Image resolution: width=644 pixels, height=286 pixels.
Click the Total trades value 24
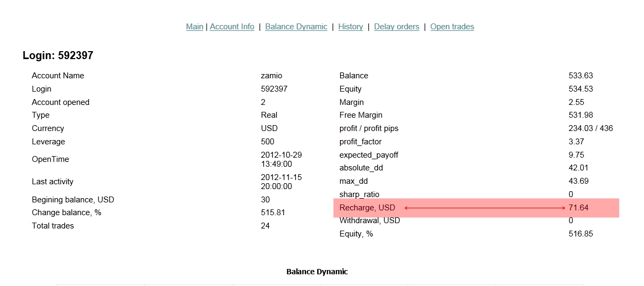click(x=265, y=226)
